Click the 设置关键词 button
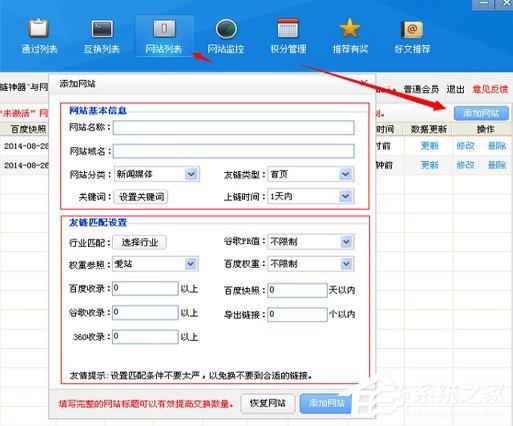This screenshot has height=426, width=513. (141, 197)
